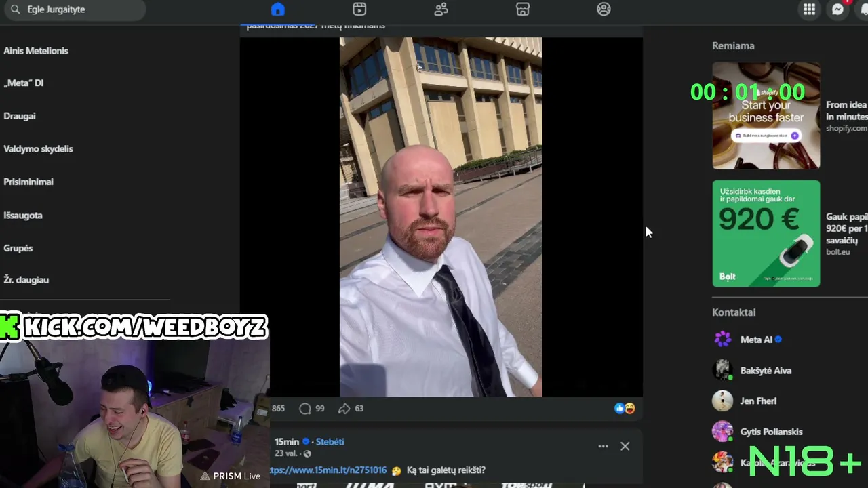Open chat with Gytis Polianskis
The height and width of the screenshot is (488, 868).
point(771,432)
